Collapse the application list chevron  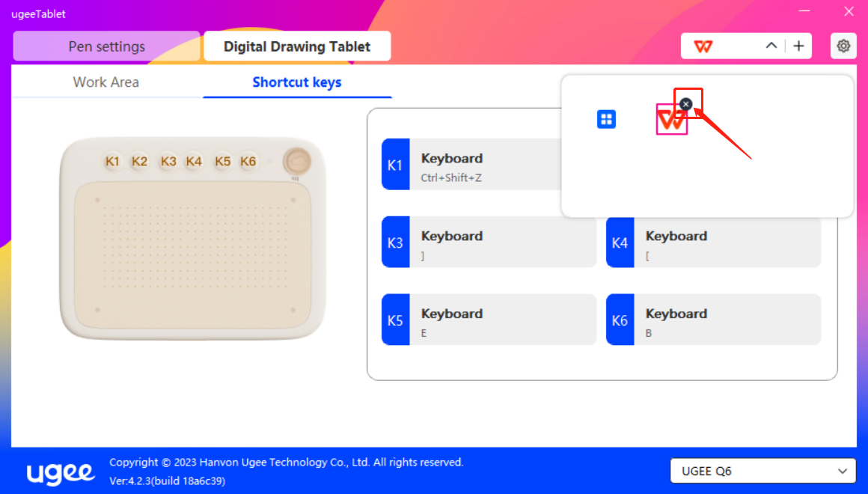[x=771, y=46]
